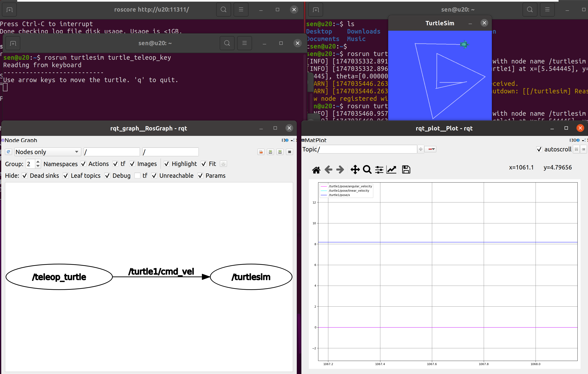
Task: Enable the tf checkbox in Hide row
Action: pos(137,175)
